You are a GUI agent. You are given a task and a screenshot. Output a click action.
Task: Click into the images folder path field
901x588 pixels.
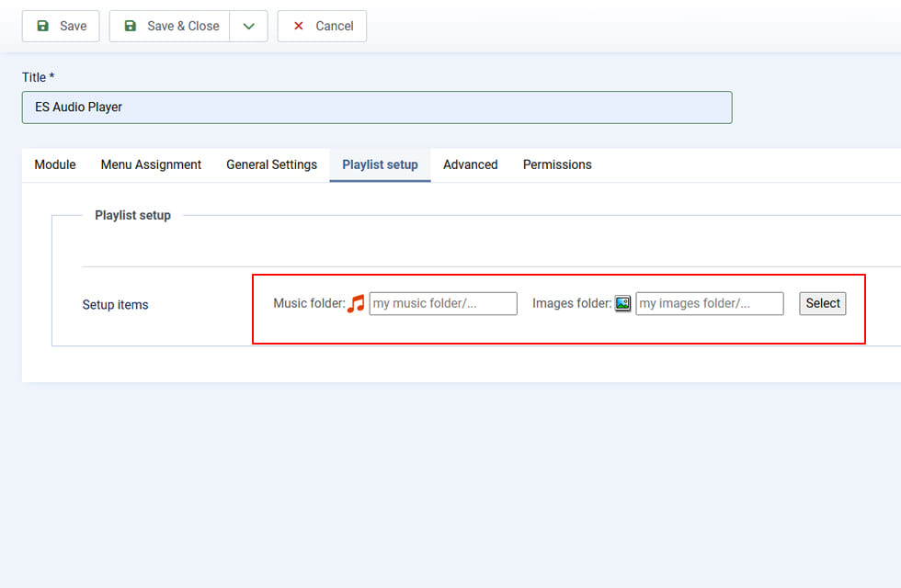point(709,304)
